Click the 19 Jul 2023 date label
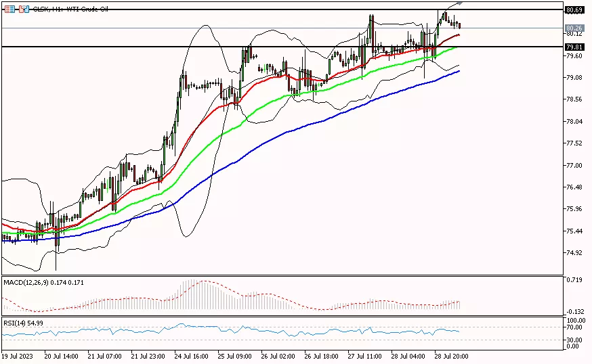Screen dimensions: 592x364 18,356
